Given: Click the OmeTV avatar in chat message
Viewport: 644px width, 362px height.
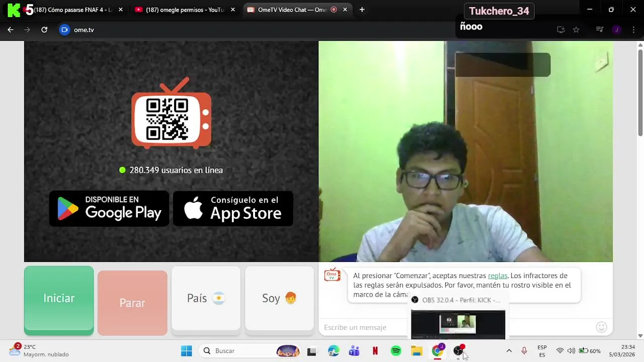Looking at the screenshot, I should [x=332, y=275].
